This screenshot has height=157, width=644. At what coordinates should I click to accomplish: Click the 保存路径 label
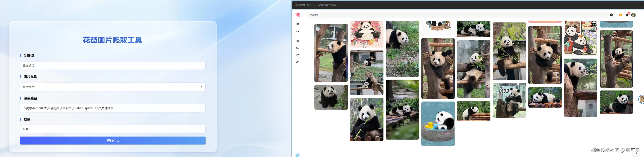[x=30, y=98]
